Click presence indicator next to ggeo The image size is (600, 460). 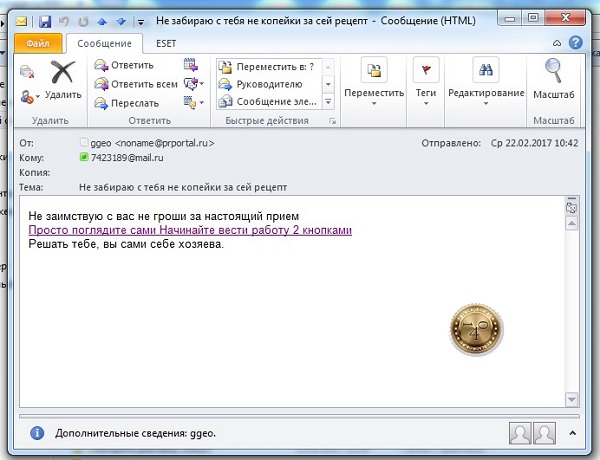pos(84,143)
